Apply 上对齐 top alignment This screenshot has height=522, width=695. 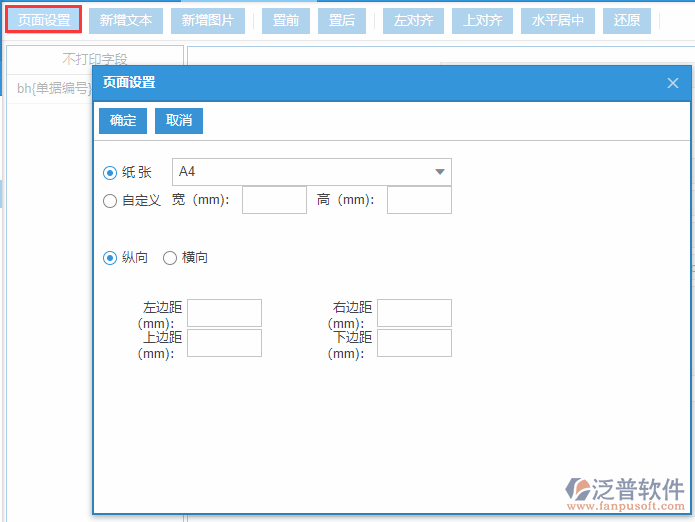tap(483, 20)
